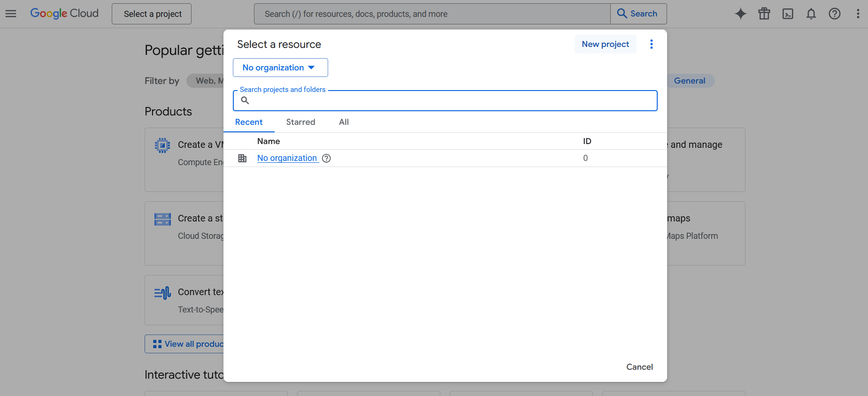Focus the Search projects and folders field
This screenshot has width=868, height=396.
tap(445, 100)
